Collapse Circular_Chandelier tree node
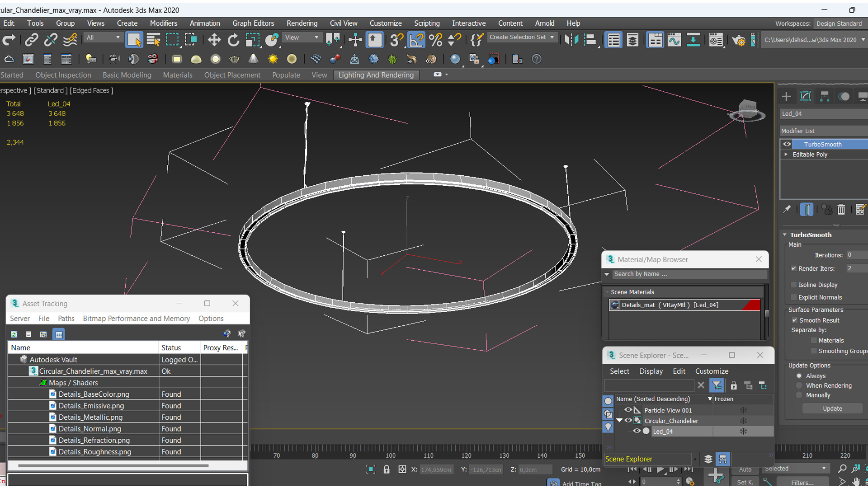 point(619,421)
